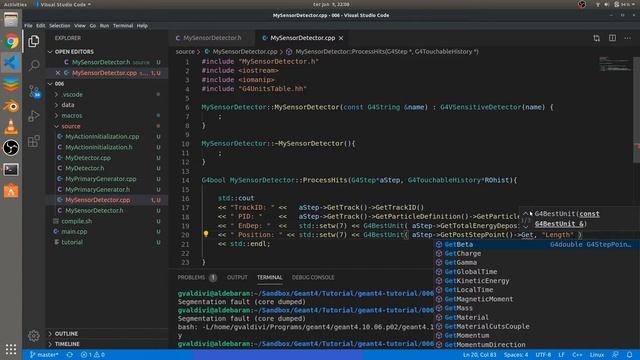
Task: Collapse the 006 folder section
Action: 50,84
